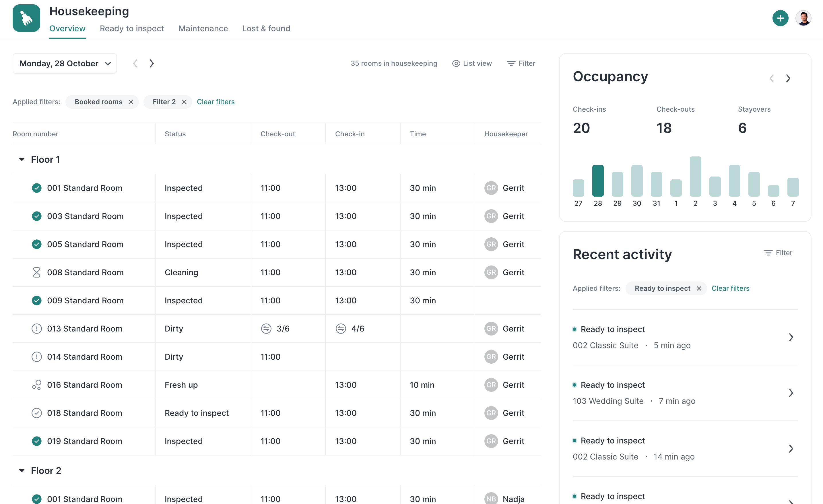Click the hourglass cleaning icon for room 008
The height and width of the screenshot is (504, 823).
[37, 272]
